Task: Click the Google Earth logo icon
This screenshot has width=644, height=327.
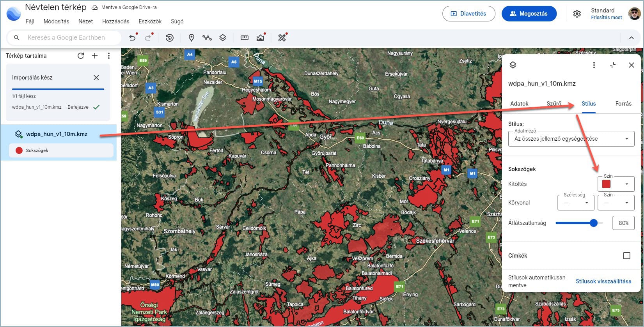Action: tap(13, 14)
